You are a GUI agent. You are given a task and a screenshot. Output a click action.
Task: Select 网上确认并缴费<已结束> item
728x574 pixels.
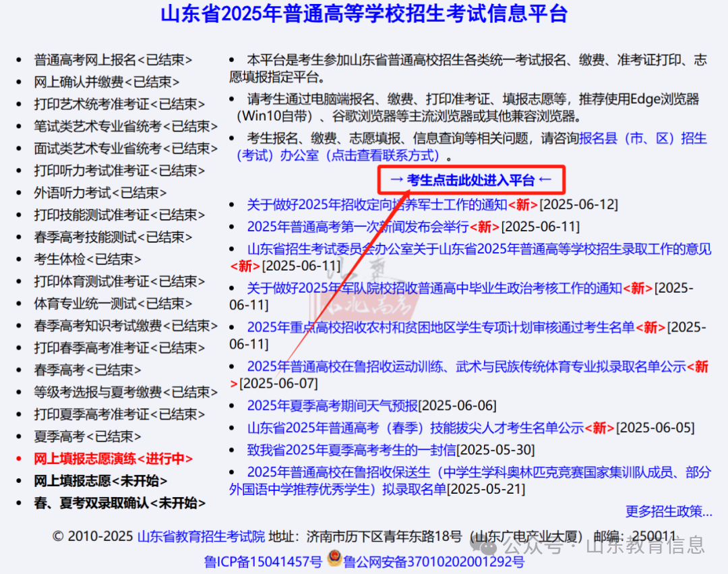(x=107, y=82)
